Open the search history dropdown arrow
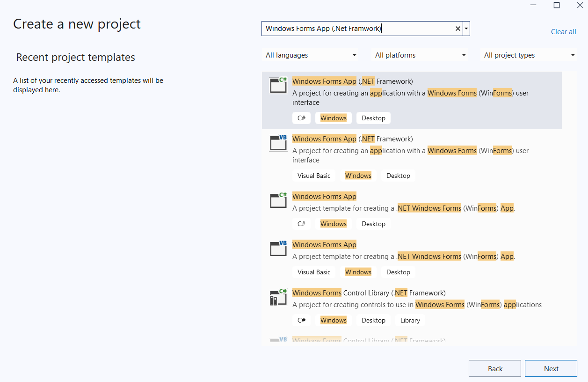The height and width of the screenshot is (382, 588). pos(466,29)
